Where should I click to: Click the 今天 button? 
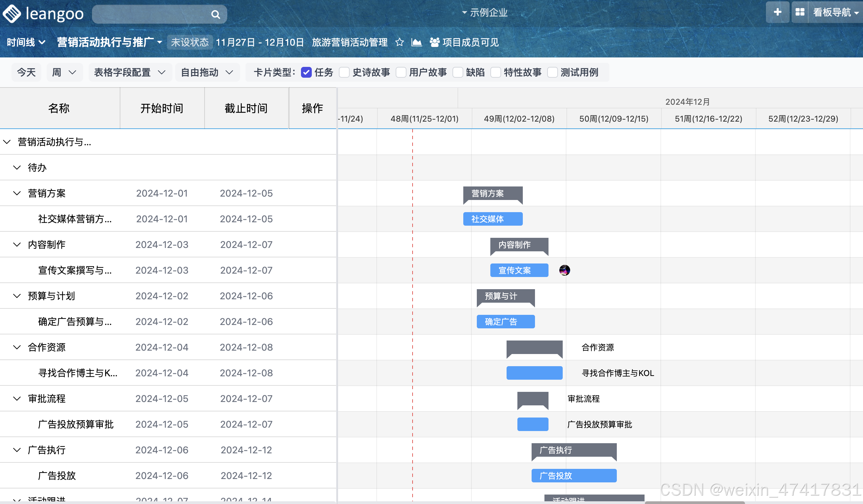[26, 73]
